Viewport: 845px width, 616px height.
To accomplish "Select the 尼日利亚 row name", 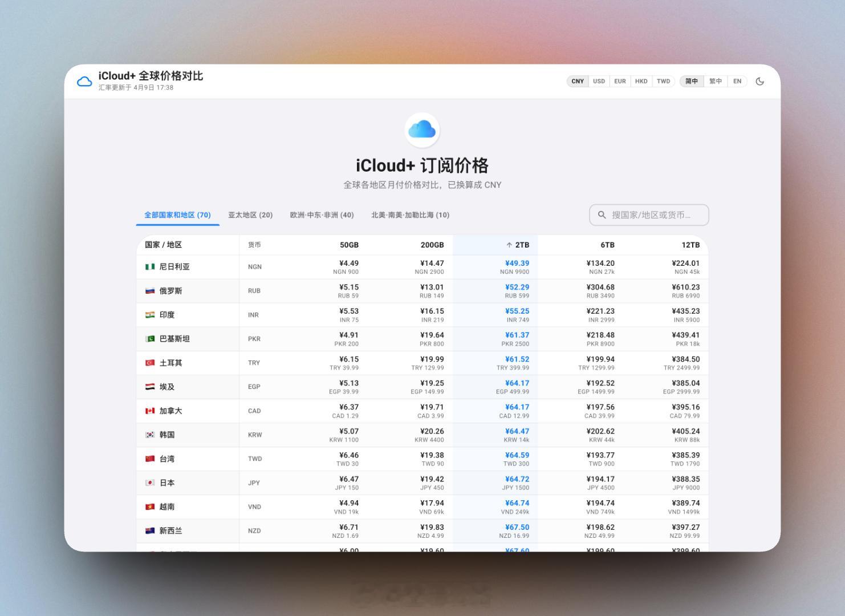I will (x=174, y=266).
